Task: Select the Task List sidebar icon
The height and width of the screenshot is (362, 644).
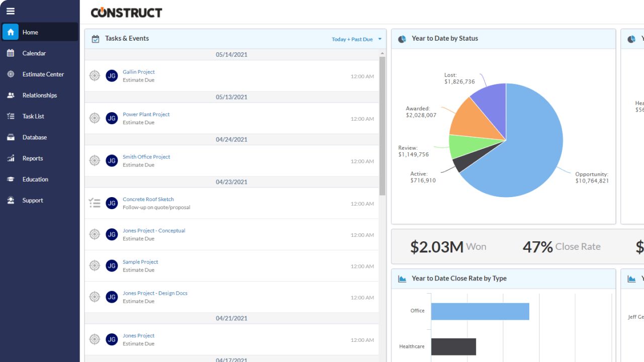Action: coord(11,116)
